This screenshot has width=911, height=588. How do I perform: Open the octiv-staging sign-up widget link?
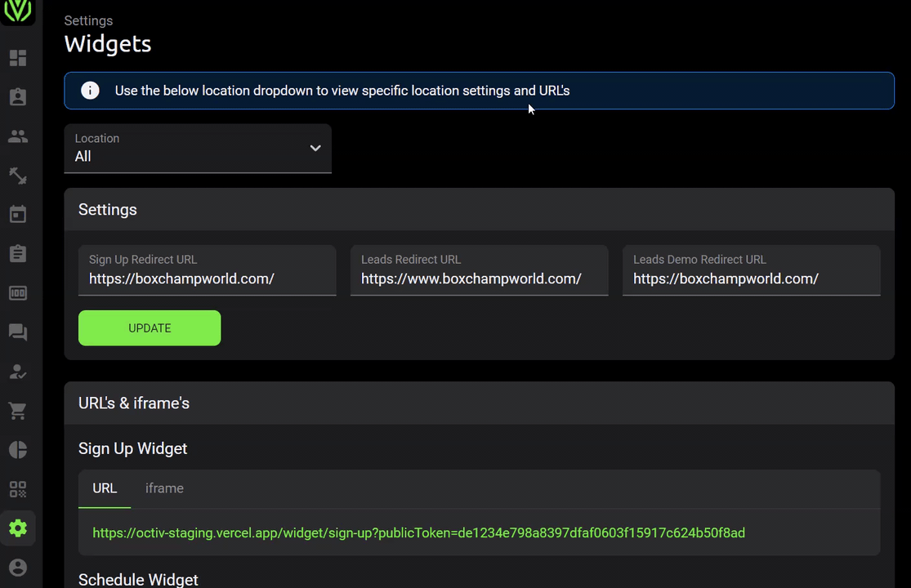pos(419,532)
